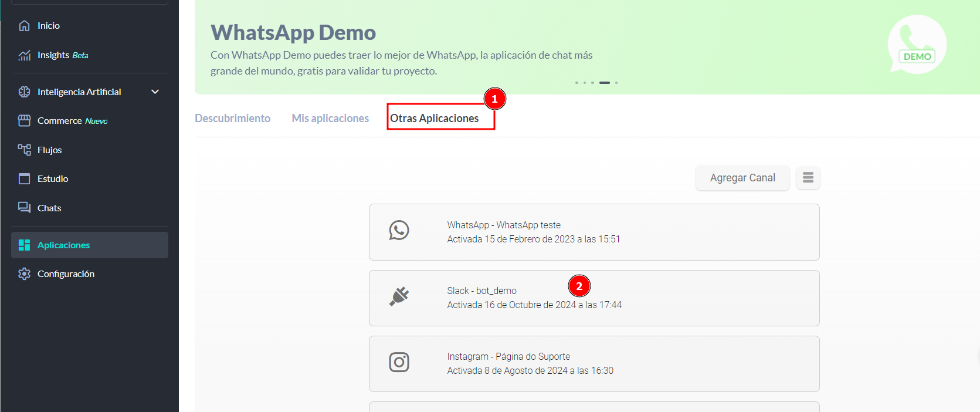Open the WhatsApp teste channel card
Image resolution: width=980 pixels, height=412 pixels.
pos(594,232)
